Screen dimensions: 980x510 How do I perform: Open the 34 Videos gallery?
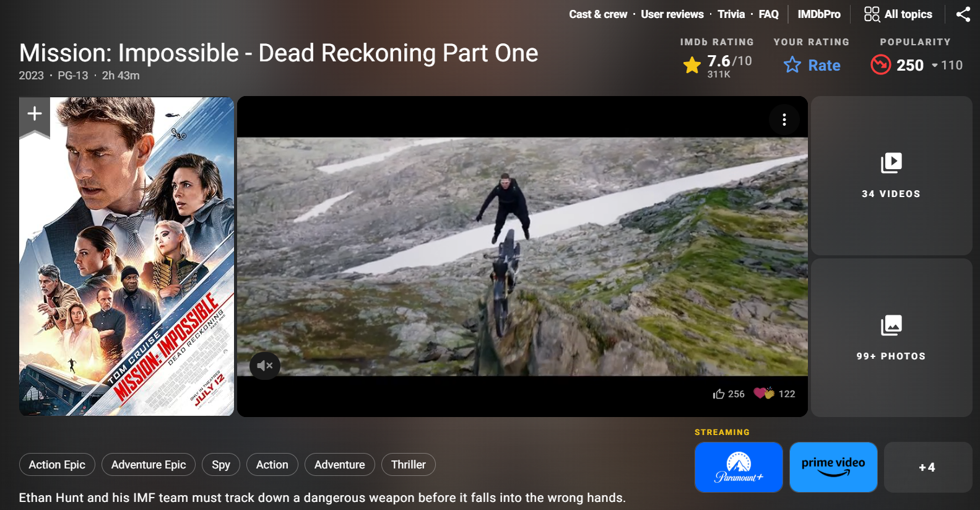[x=891, y=175]
